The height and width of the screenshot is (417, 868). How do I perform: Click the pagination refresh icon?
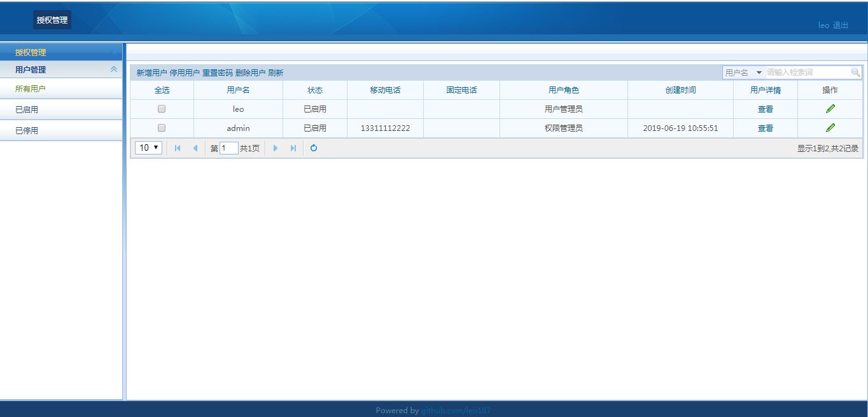(314, 148)
